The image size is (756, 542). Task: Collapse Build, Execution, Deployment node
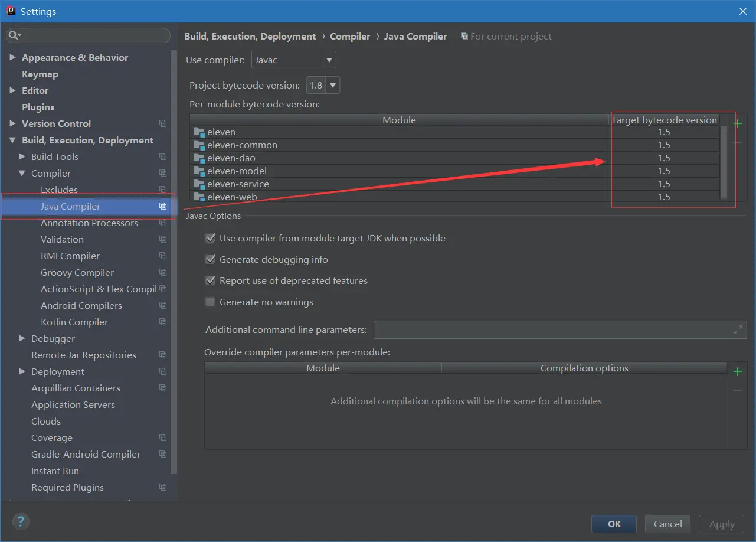(x=12, y=141)
